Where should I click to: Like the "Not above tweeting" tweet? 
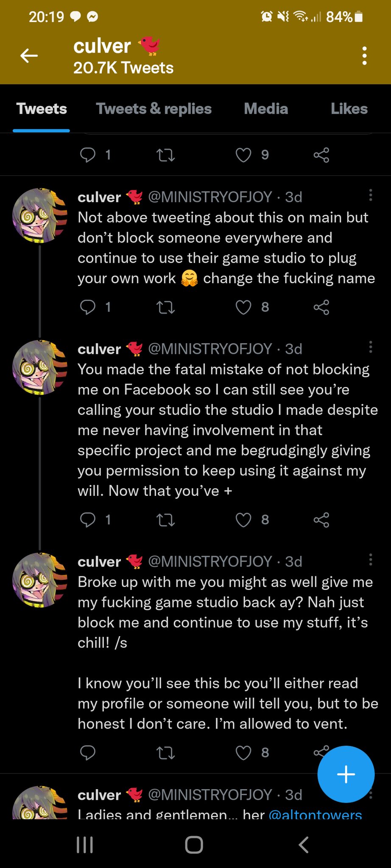[243, 307]
